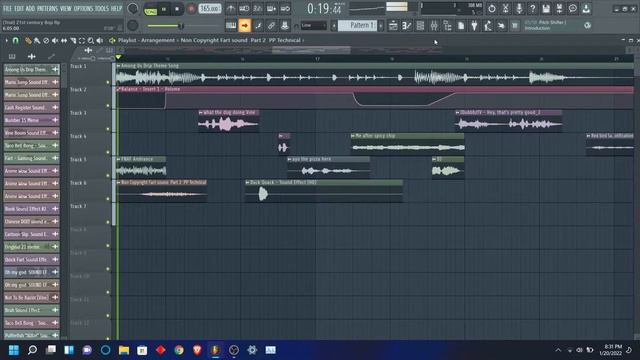Open the ADD menu
The width and height of the screenshot is (640, 360).
(x=31, y=8)
